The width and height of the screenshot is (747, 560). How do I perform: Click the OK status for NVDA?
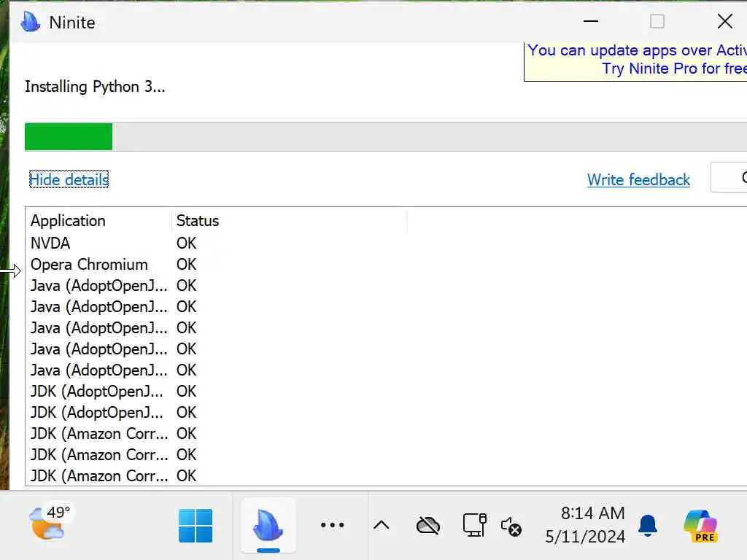(x=186, y=244)
